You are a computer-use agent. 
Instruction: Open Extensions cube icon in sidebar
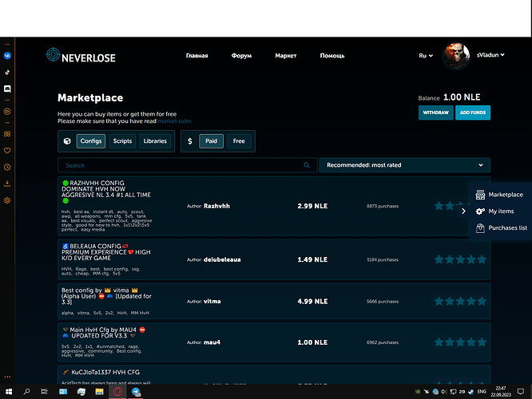click(x=7, y=200)
